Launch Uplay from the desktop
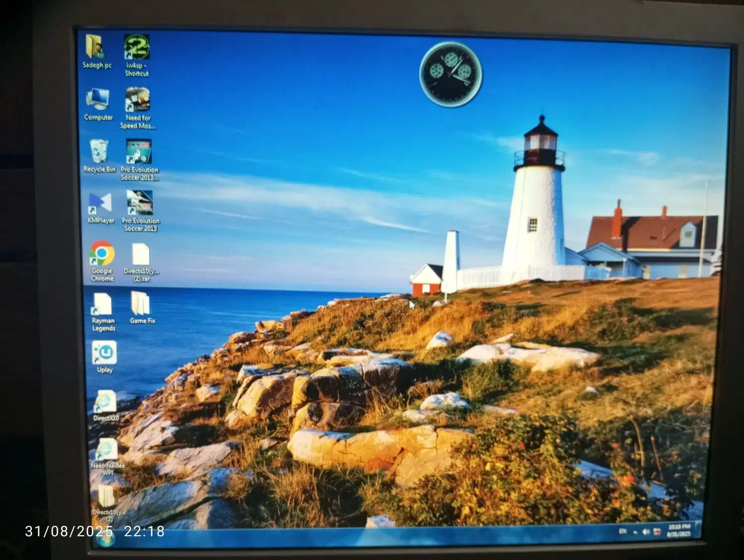744x560 pixels. pos(105,357)
